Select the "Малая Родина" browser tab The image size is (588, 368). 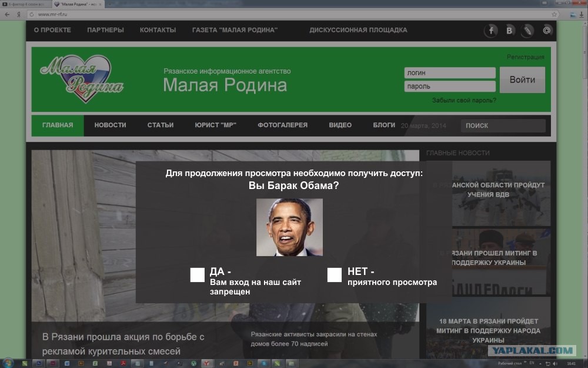point(78,4)
